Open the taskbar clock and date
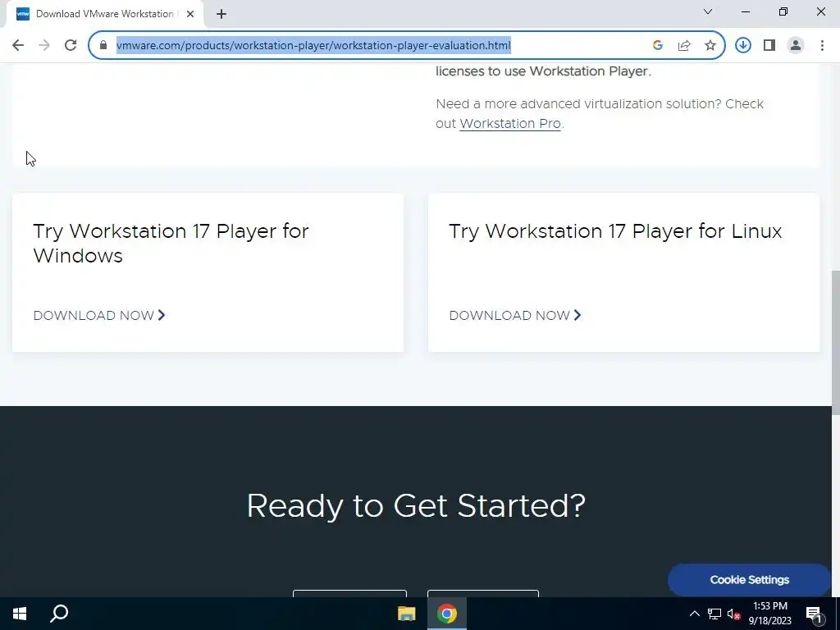 769,614
